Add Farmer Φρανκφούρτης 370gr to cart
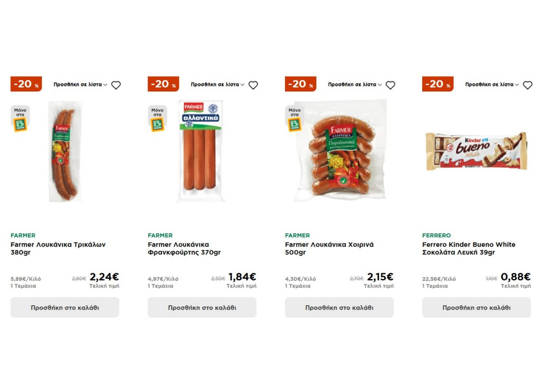 coord(202,307)
